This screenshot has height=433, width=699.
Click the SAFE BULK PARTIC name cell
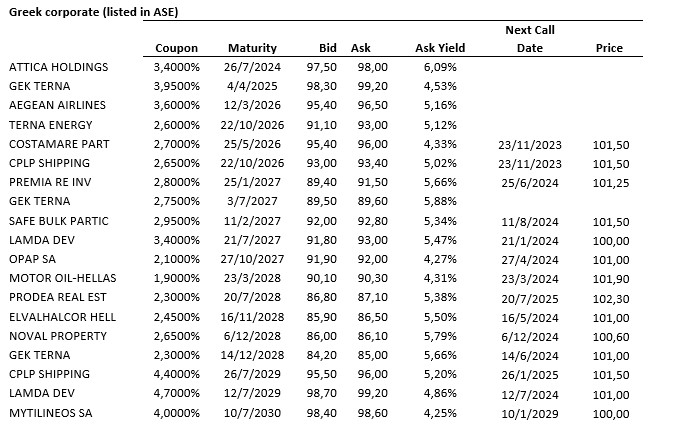[57, 220]
